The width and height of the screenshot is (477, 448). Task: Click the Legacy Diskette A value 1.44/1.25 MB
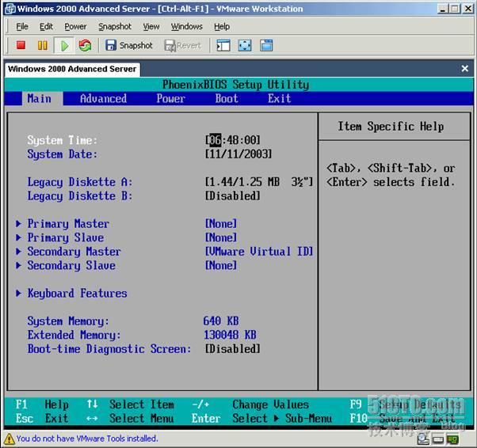point(259,182)
